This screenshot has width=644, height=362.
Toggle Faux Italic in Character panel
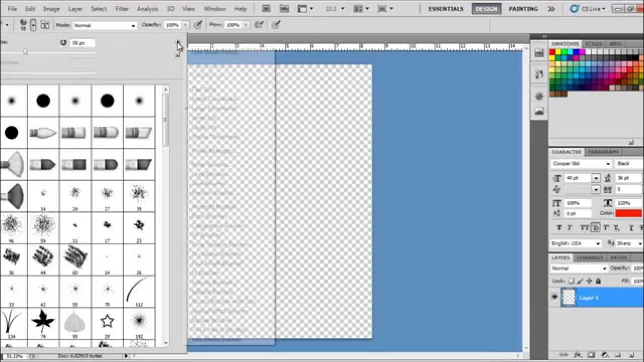pos(570,228)
